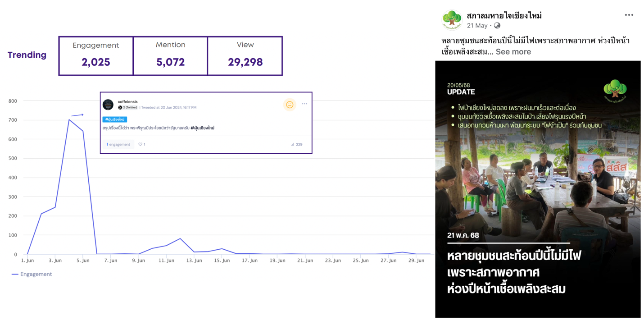Viewport: 644px width, 325px height.
Task: Open the Facebook post's community meeting image
Action: pos(538,189)
